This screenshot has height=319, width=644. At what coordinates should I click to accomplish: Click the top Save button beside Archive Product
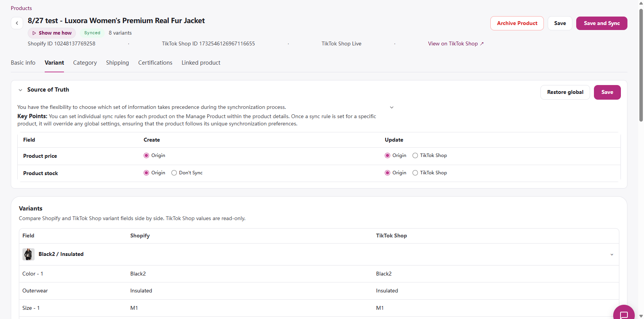point(560,23)
